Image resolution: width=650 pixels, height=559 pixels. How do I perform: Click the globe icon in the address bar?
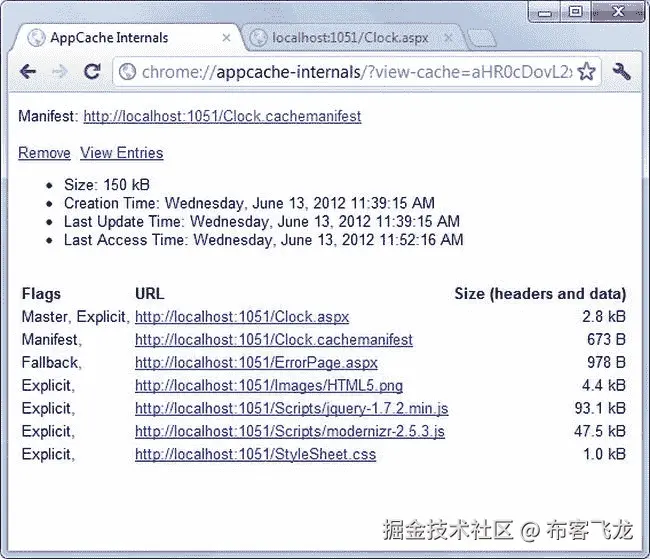(127, 72)
